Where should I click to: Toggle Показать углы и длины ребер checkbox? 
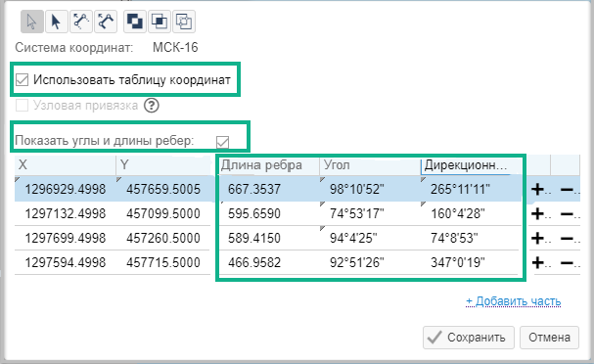click(x=223, y=142)
